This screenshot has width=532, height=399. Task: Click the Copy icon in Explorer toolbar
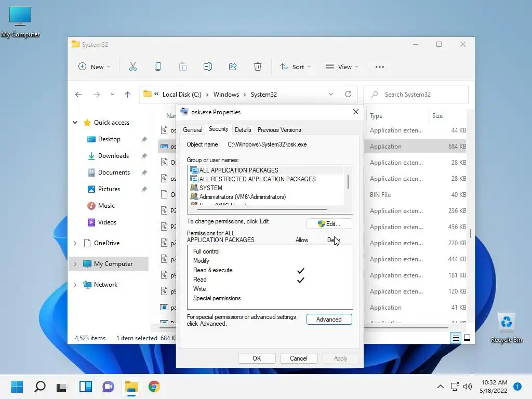tap(158, 67)
